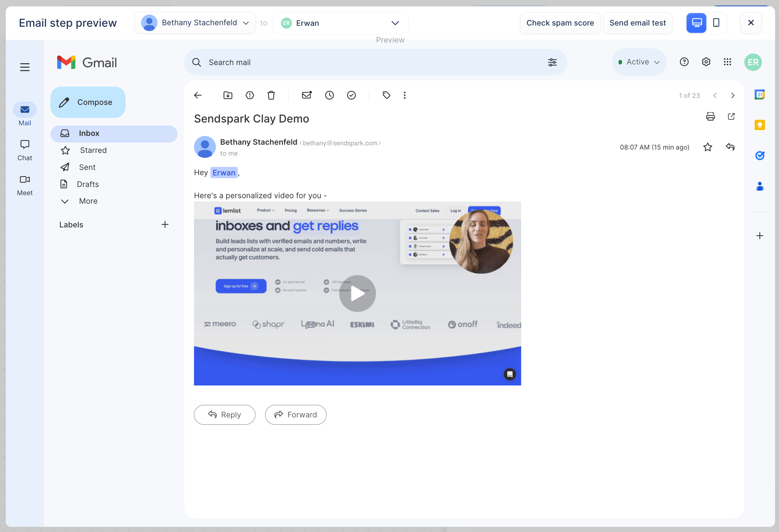The image size is (779, 532).
Task: Click reply arrow beside the star
Action: click(730, 147)
